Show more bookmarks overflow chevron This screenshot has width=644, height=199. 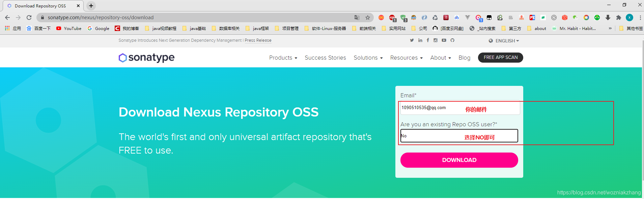(x=610, y=29)
